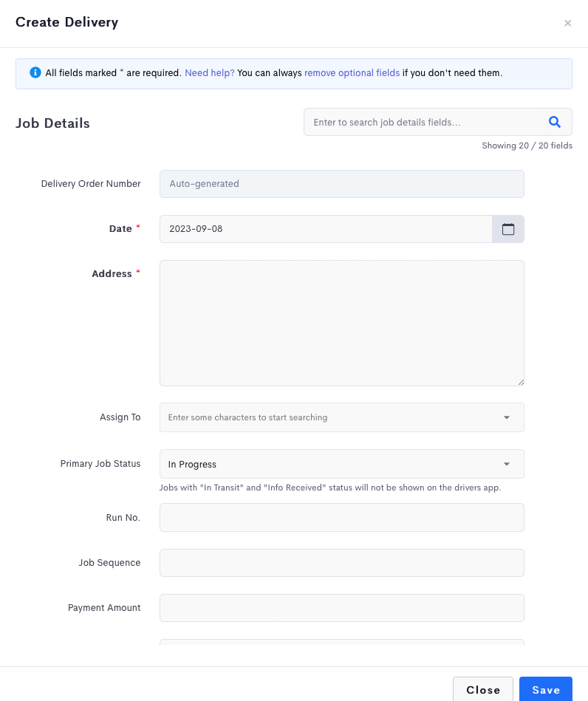The height and width of the screenshot is (701, 588).
Task: Close the Create Delivery dialog with X
Action: pyautogui.click(x=567, y=23)
